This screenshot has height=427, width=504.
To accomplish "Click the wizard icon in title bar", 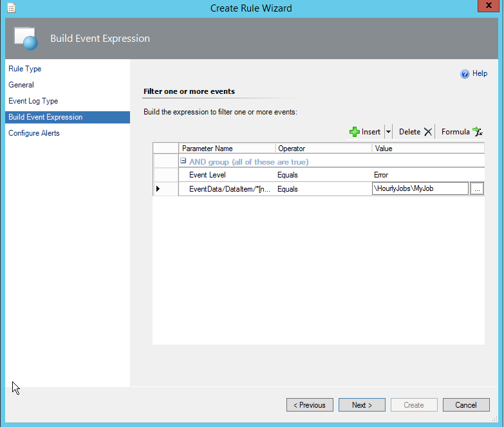I will [11, 8].
